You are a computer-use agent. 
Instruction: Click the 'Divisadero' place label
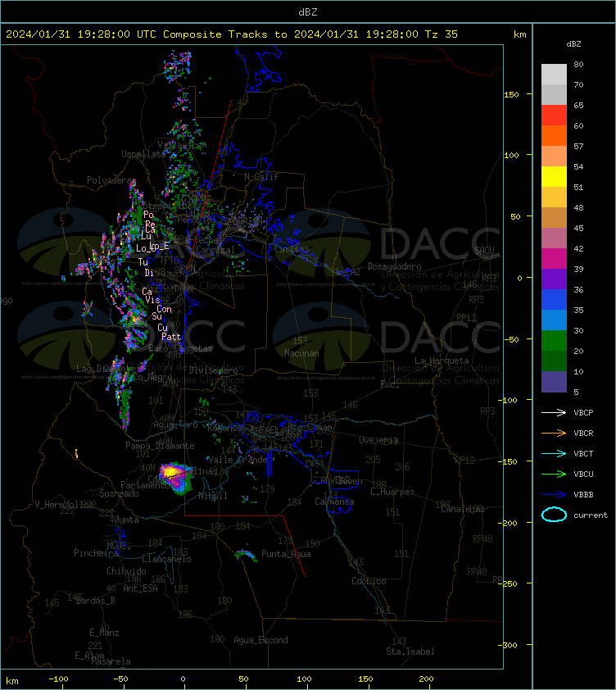(x=214, y=370)
